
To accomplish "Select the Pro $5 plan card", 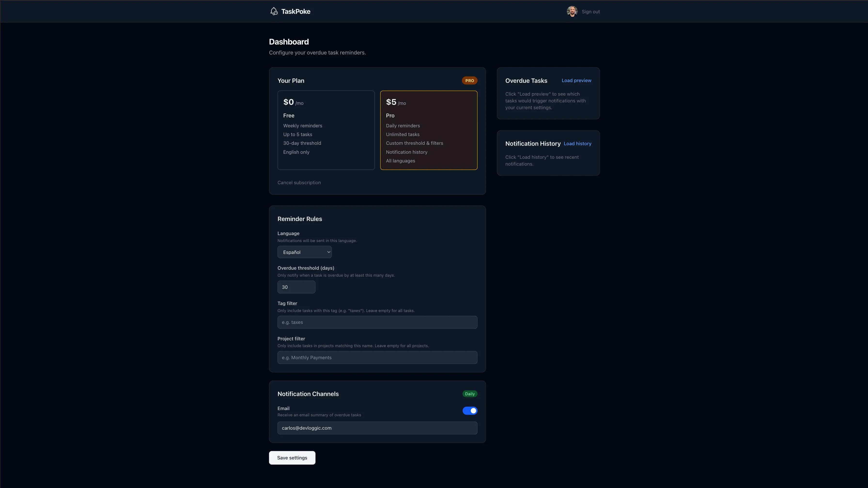I will [x=429, y=130].
